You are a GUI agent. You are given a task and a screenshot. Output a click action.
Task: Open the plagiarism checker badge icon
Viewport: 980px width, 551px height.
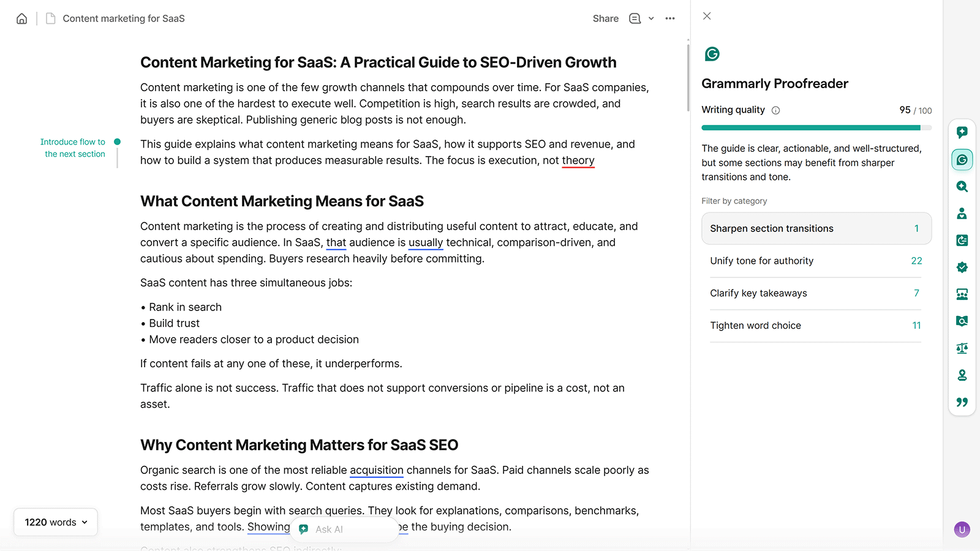click(962, 267)
